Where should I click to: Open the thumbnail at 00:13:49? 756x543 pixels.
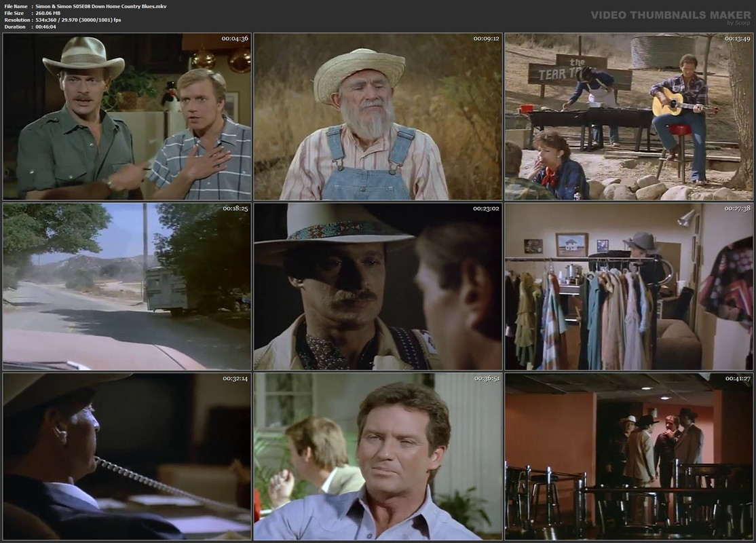[x=628, y=117]
